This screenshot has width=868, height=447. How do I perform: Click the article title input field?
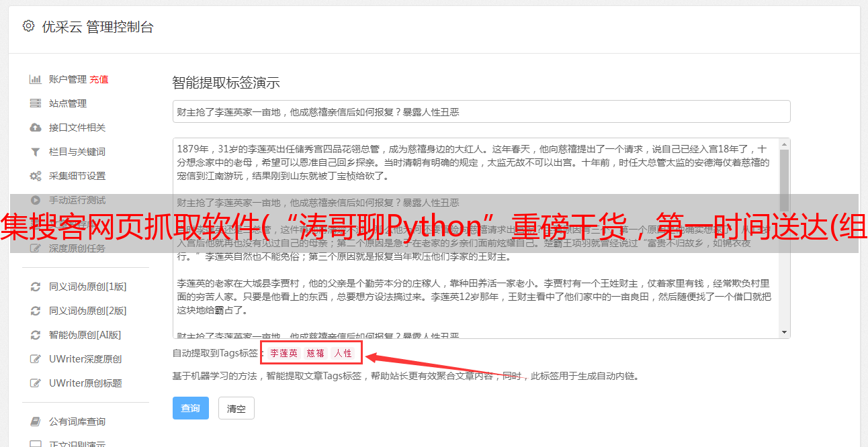(x=481, y=111)
